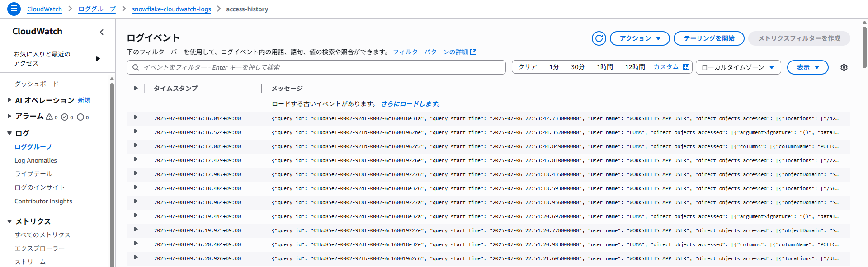The height and width of the screenshot is (267, 868).
Task: Click the タイムスタンプ column header
Action: tap(175, 89)
